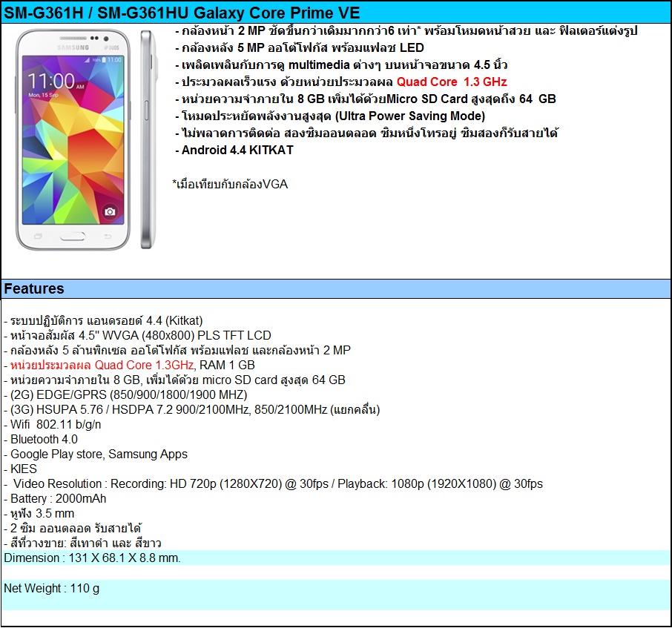Screen dimensions: 672x628
Task: Select the title "SM-G361H / SM-G361HU Galaxy Core Prime VE"
Action: point(182,13)
